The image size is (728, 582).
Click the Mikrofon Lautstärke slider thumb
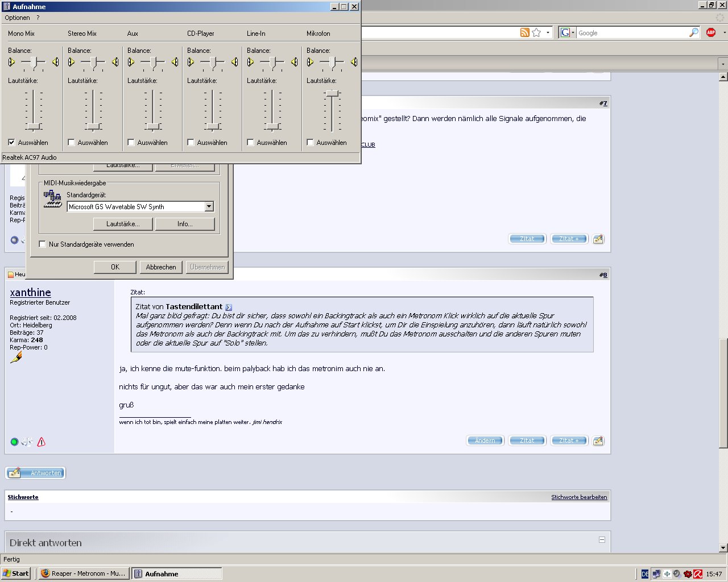point(332,93)
